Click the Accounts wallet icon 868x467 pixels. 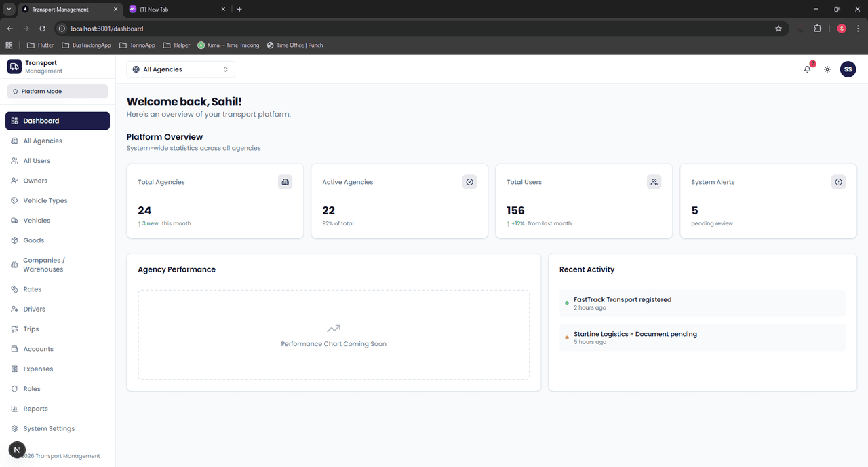[14, 349]
